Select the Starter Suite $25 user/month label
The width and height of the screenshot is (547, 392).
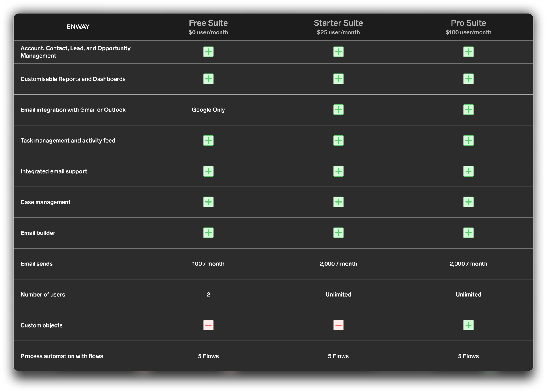tap(338, 32)
